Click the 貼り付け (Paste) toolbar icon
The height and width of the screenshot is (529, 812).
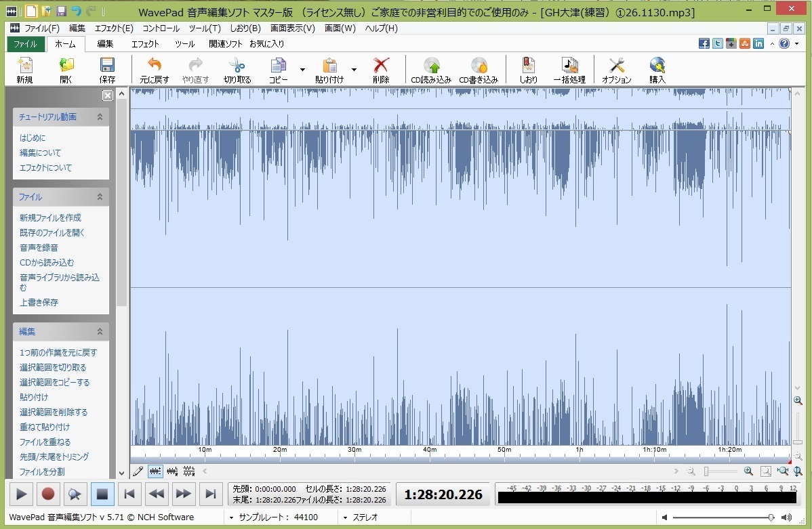[x=329, y=70]
